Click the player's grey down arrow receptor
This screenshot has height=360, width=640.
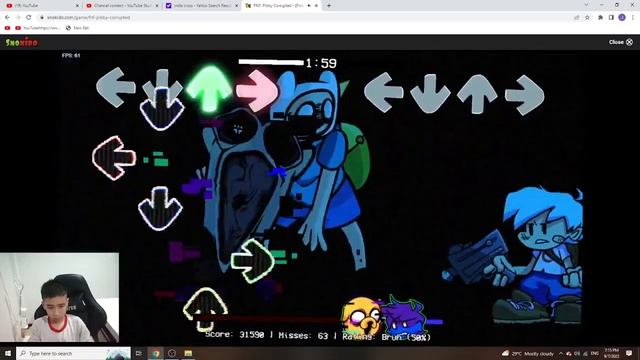pos(430,94)
